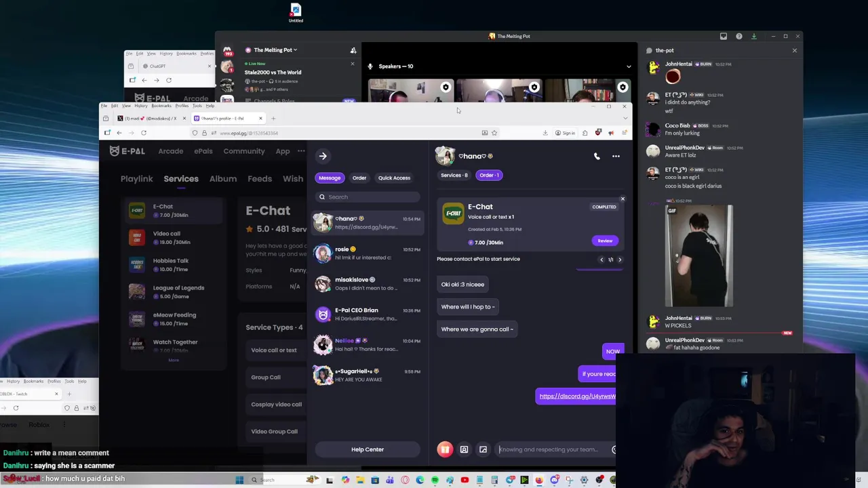
Task: Open the Community menu item
Action: [244, 151]
